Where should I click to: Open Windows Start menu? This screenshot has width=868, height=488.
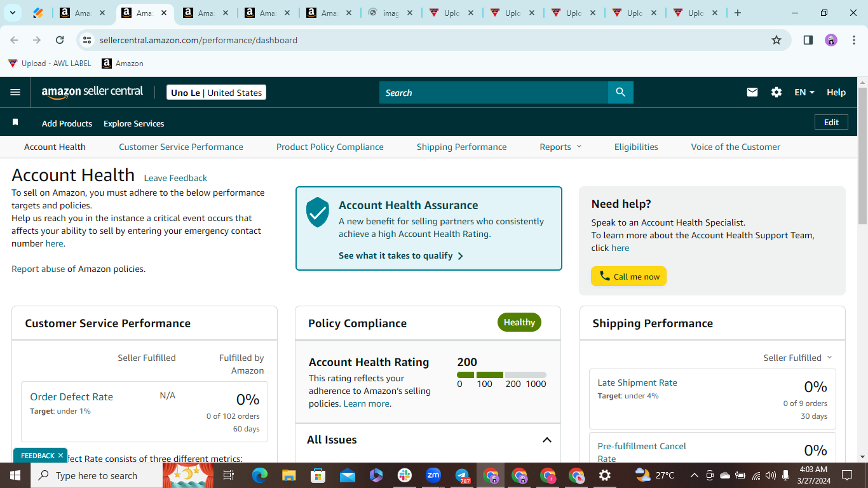coord(15,475)
